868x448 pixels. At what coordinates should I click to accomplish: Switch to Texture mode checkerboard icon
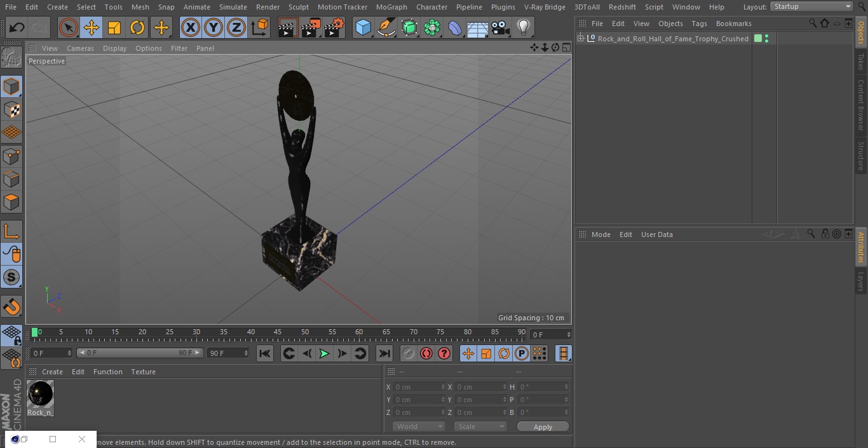[x=11, y=109]
